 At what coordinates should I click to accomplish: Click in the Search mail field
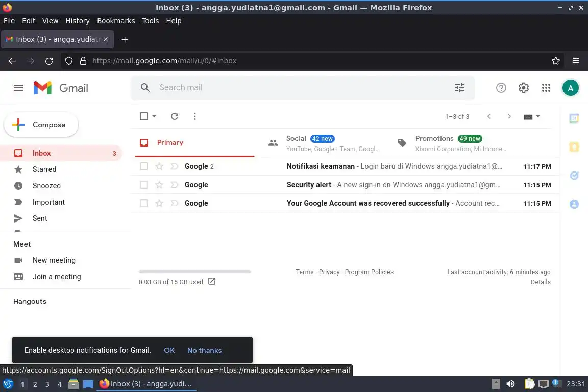304,88
